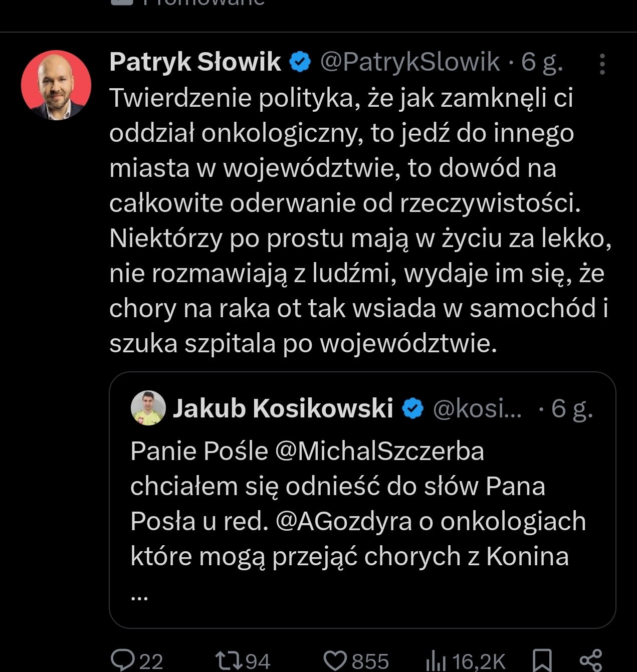The width and height of the screenshot is (637, 672).
Task: Open the Patryk Słowik display name
Action: point(195,62)
